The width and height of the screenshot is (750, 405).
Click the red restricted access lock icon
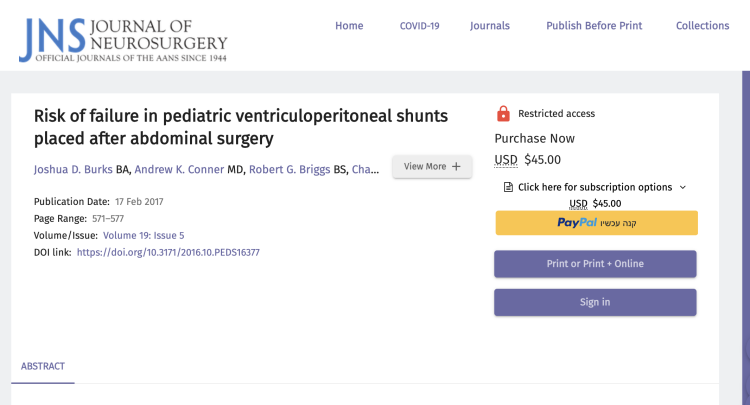503,114
